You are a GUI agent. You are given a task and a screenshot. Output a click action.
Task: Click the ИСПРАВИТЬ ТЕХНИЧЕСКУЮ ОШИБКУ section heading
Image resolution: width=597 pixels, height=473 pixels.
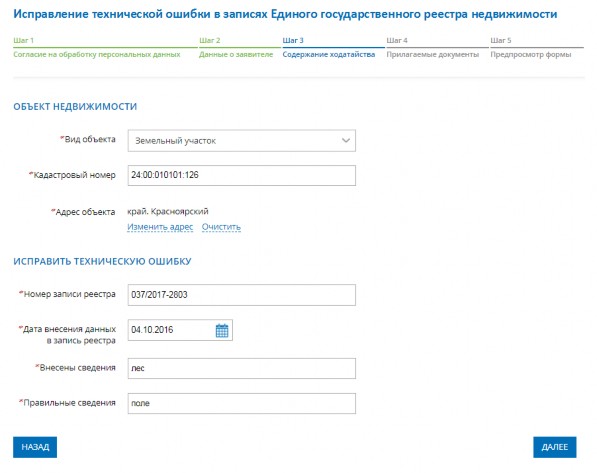[x=102, y=262]
